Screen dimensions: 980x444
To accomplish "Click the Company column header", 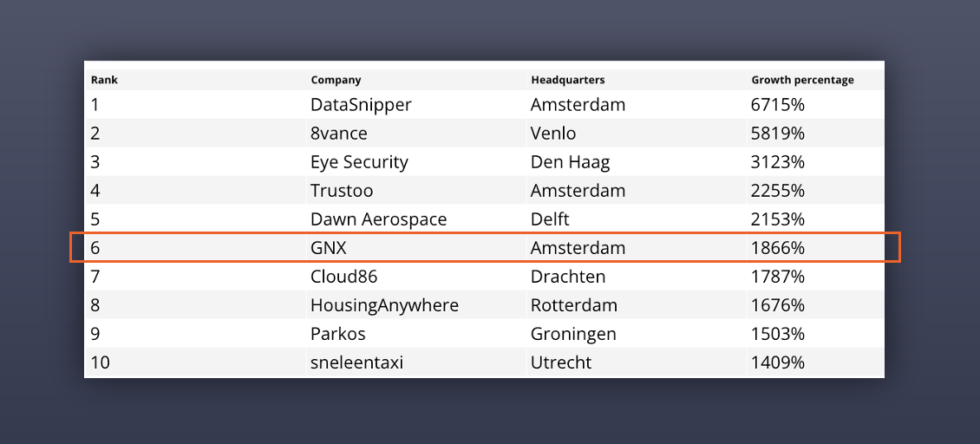I will coord(336,80).
